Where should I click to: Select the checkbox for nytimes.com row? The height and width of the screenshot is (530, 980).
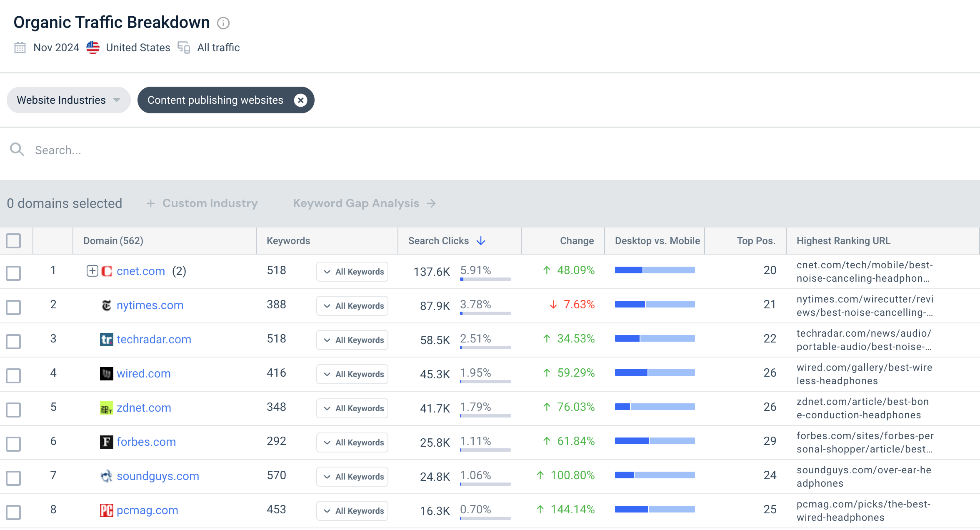click(x=13, y=307)
